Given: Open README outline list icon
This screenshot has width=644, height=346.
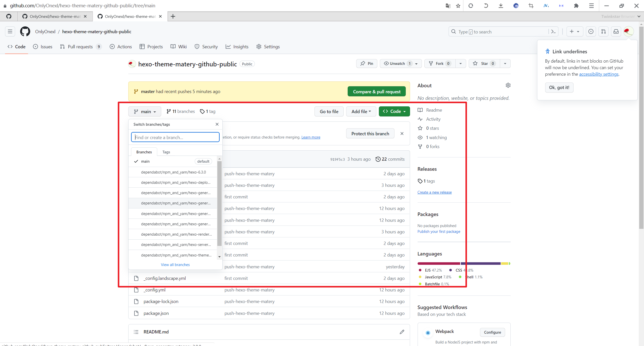Looking at the screenshot, I should 136,332.
